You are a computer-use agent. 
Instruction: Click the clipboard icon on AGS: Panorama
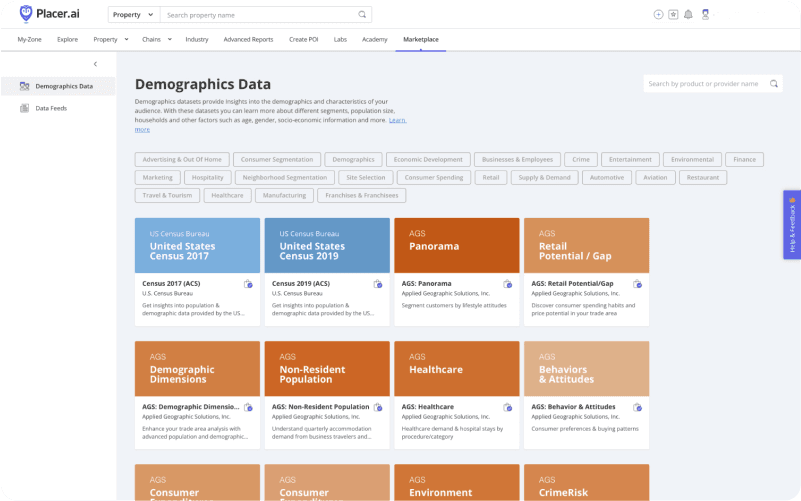coord(507,283)
